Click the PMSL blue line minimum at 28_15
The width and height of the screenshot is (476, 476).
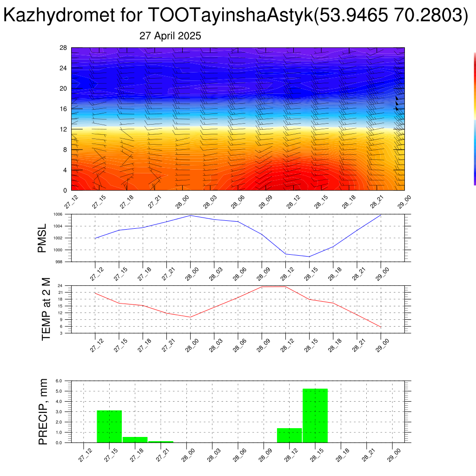tap(309, 257)
